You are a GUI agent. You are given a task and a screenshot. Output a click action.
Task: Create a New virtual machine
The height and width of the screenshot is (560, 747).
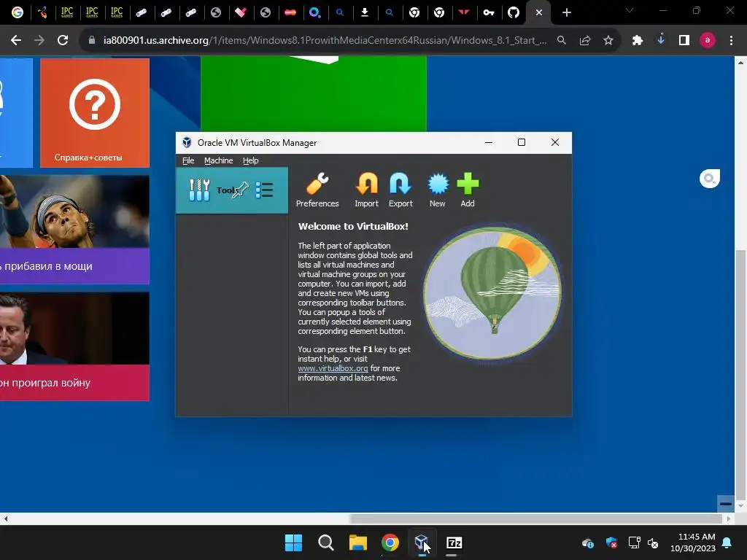[438, 190]
